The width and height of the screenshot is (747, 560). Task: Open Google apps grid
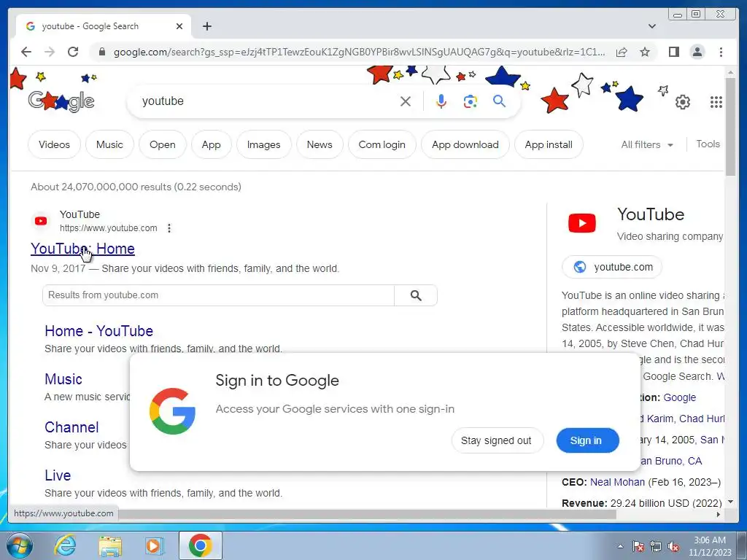(716, 102)
